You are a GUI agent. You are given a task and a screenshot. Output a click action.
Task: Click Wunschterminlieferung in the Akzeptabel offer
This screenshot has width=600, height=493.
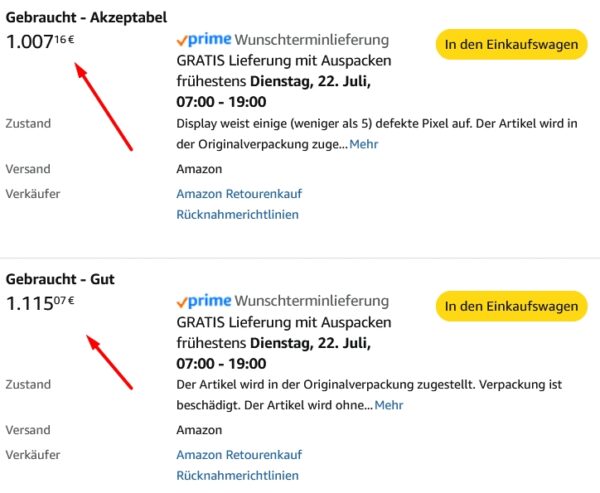pos(311,40)
